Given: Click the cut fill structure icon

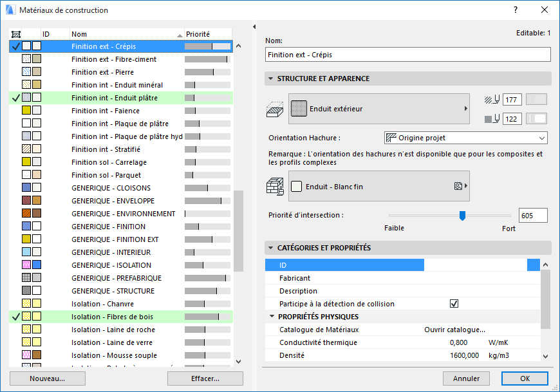Looking at the screenshot, I should (275, 109).
